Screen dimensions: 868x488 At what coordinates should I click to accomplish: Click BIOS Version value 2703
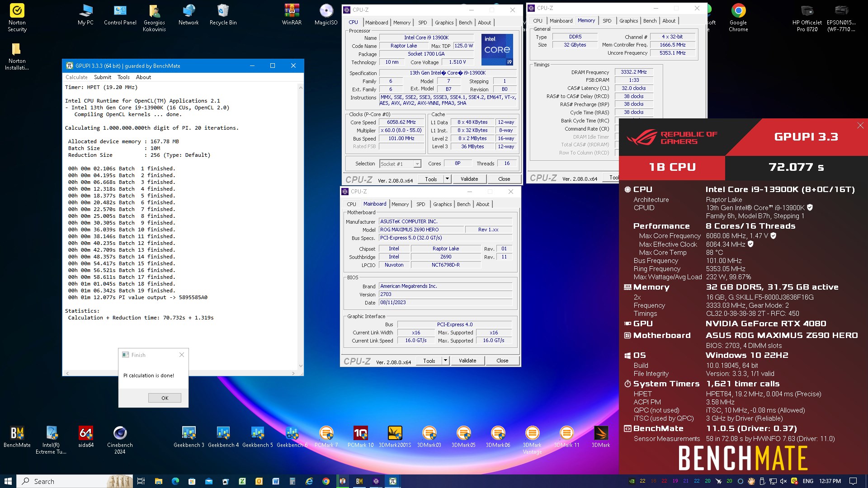[x=445, y=294]
